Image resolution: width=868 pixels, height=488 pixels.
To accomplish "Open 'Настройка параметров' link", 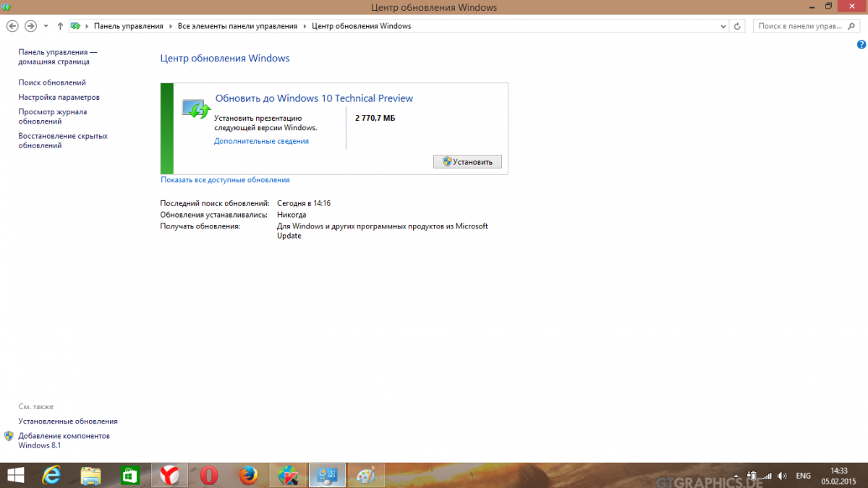I will pyautogui.click(x=59, y=97).
